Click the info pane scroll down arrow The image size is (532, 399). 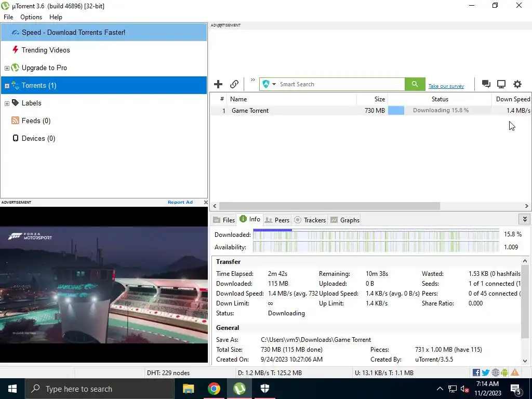[525, 362]
